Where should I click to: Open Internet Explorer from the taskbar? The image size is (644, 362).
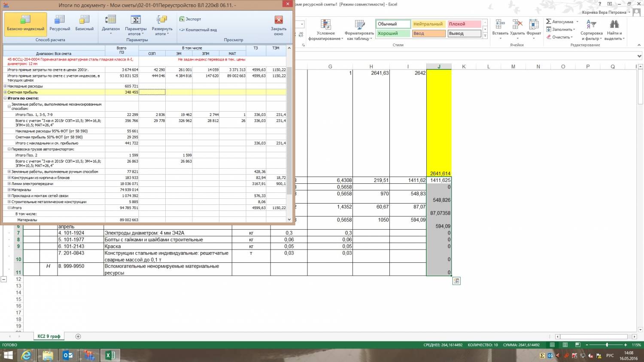[27, 355]
